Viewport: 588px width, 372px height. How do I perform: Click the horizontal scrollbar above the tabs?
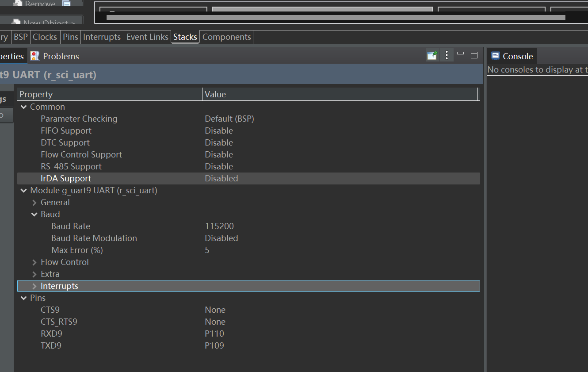336,18
